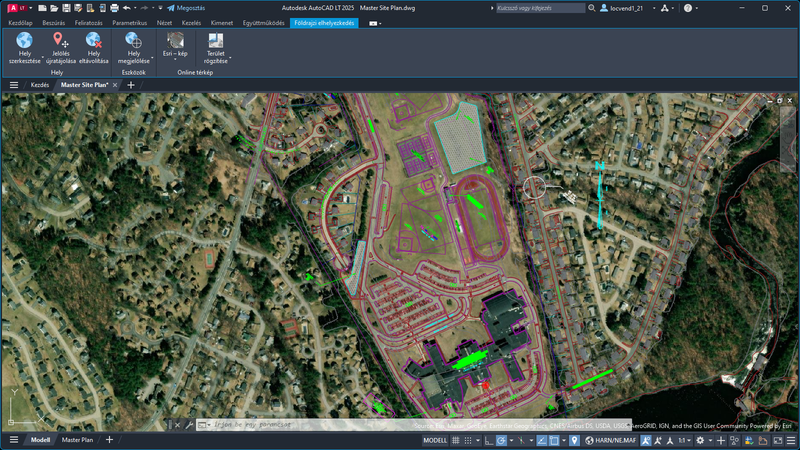Switch to the Master Plan layout tab
Screen dimensions: 800x450
coord(77,440)
